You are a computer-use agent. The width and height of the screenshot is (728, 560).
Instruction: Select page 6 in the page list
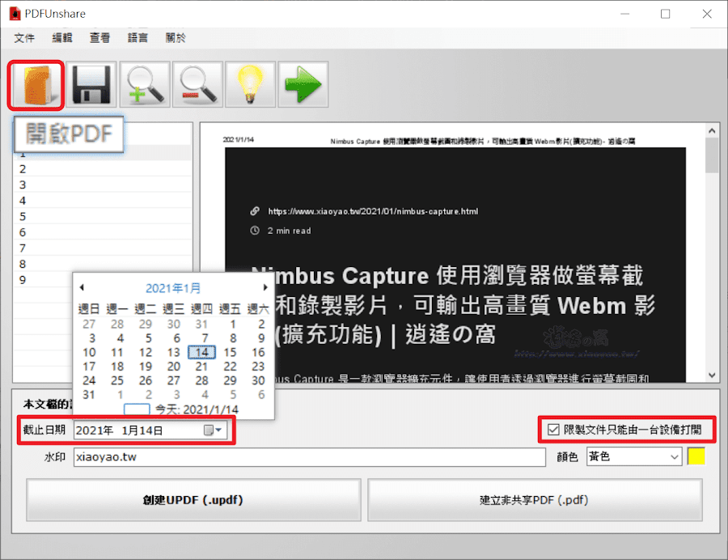point(102,232)
